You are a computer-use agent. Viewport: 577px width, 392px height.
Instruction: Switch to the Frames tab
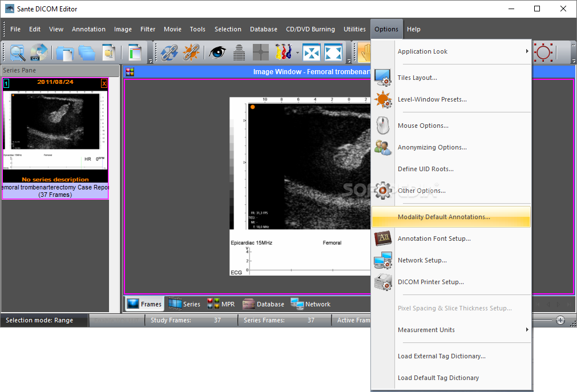(x=144, y=304)
